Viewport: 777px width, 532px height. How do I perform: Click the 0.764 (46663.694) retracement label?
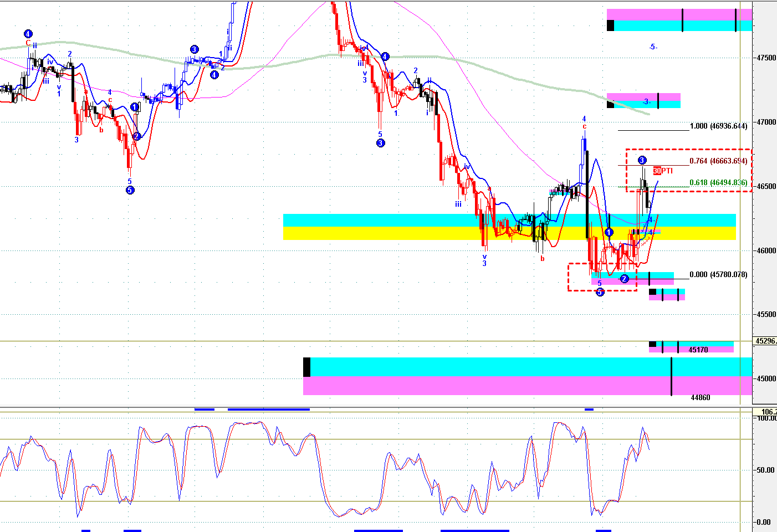click(x=718, y=161)
